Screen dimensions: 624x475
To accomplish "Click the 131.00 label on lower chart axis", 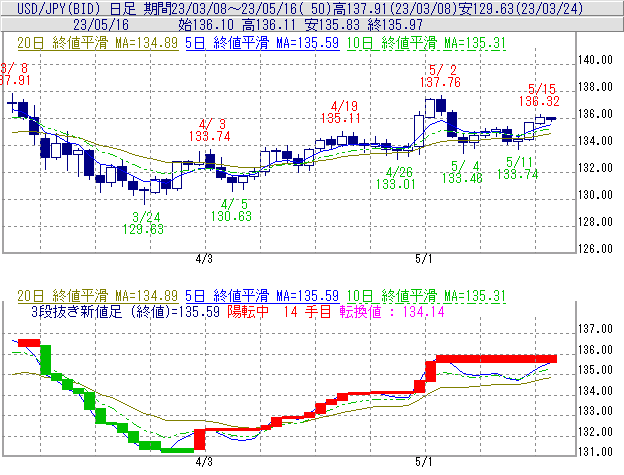I will [x=595, y=452].
